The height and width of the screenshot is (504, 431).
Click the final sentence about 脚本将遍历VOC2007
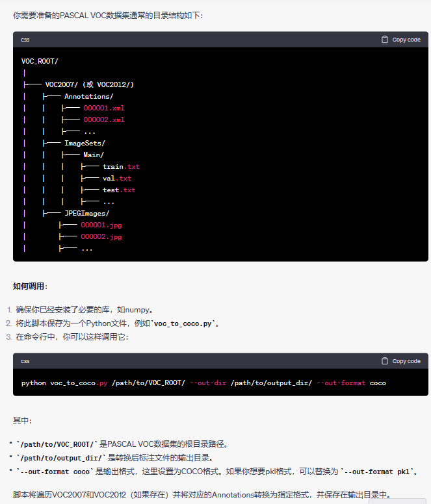point(202,494)
